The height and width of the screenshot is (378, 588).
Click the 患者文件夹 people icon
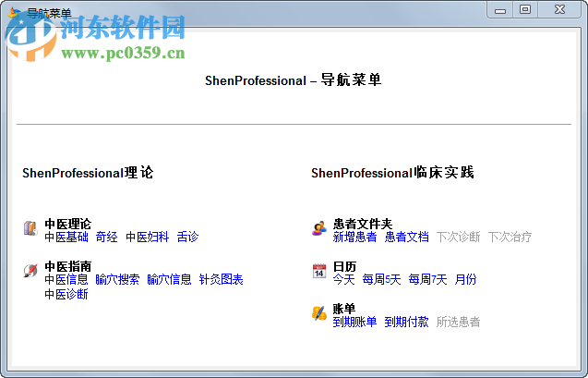point(319,228)
